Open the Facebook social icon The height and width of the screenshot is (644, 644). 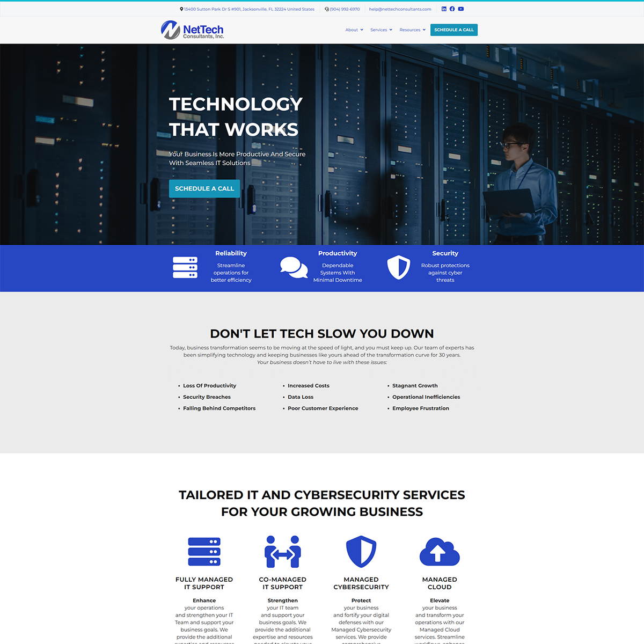(452, 9)
